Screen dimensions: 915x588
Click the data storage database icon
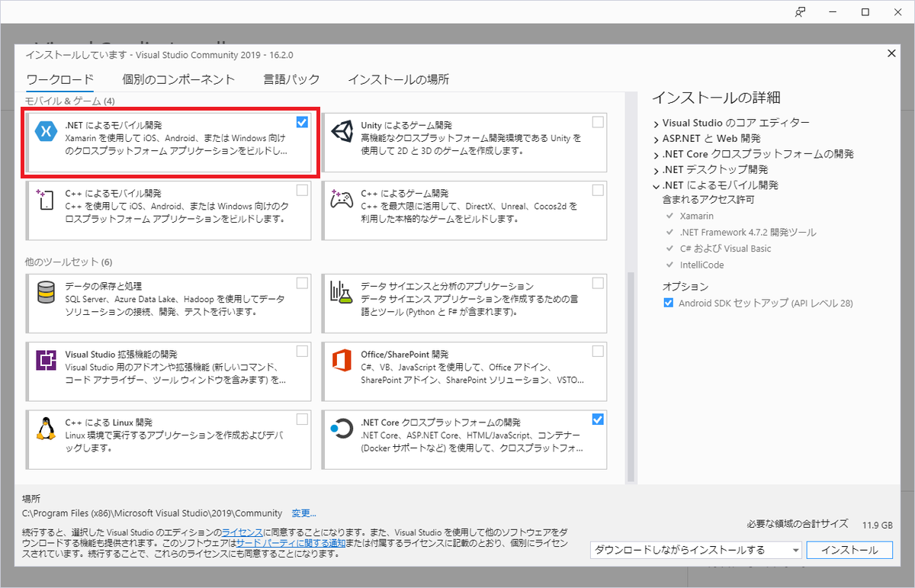pyautogui.click(x=46, y=293)
